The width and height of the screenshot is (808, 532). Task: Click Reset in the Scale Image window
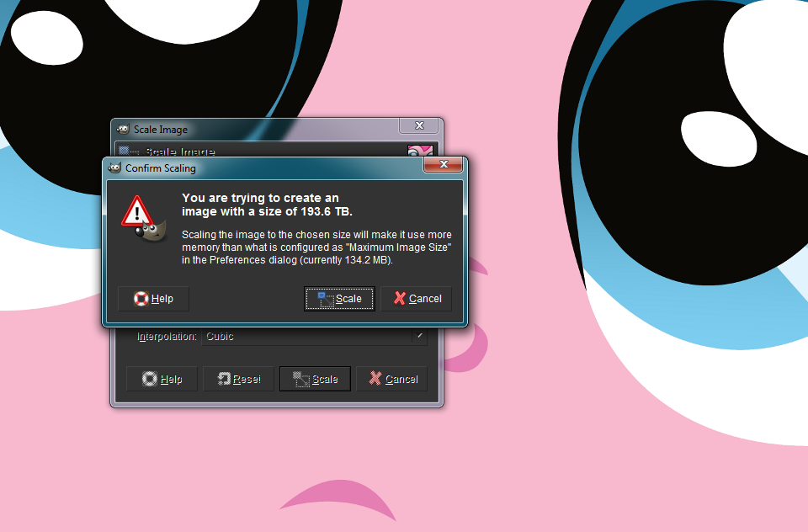[x=238, y=380]
